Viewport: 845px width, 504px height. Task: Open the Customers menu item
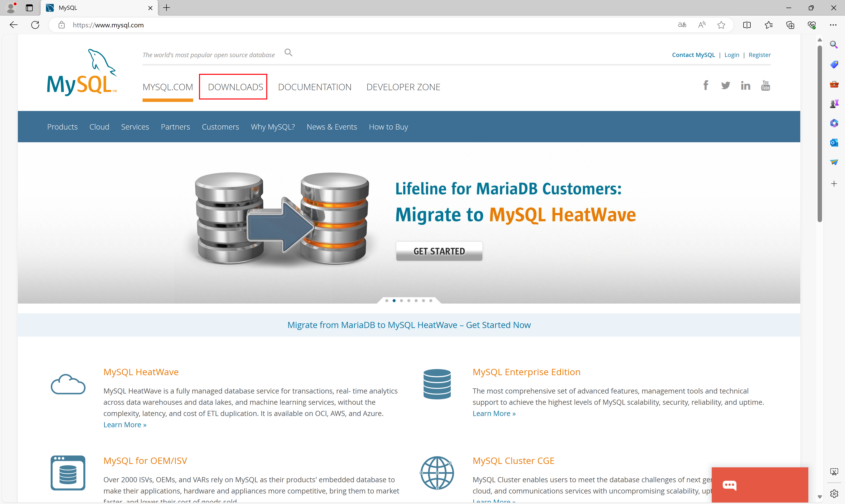point(221,127)
